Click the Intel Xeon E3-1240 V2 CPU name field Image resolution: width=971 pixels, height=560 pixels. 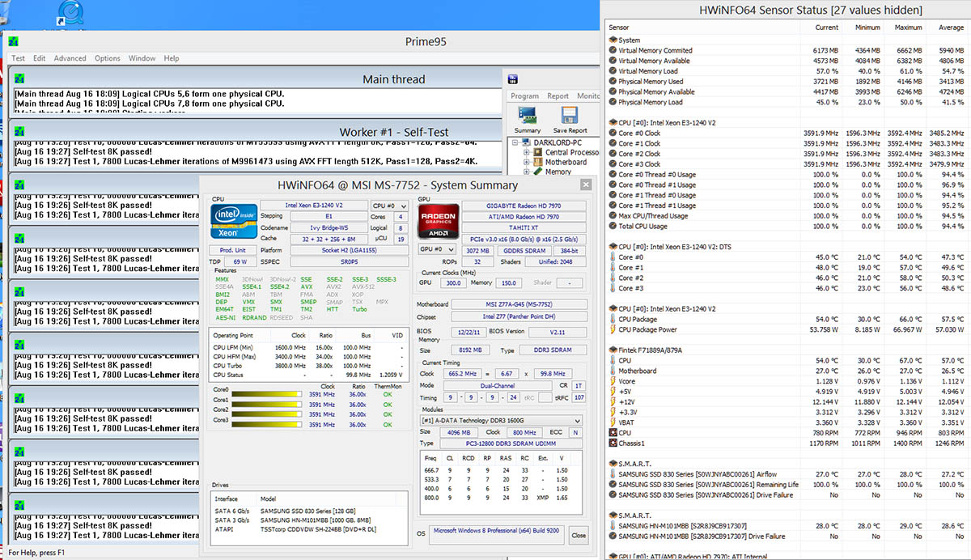313,206
